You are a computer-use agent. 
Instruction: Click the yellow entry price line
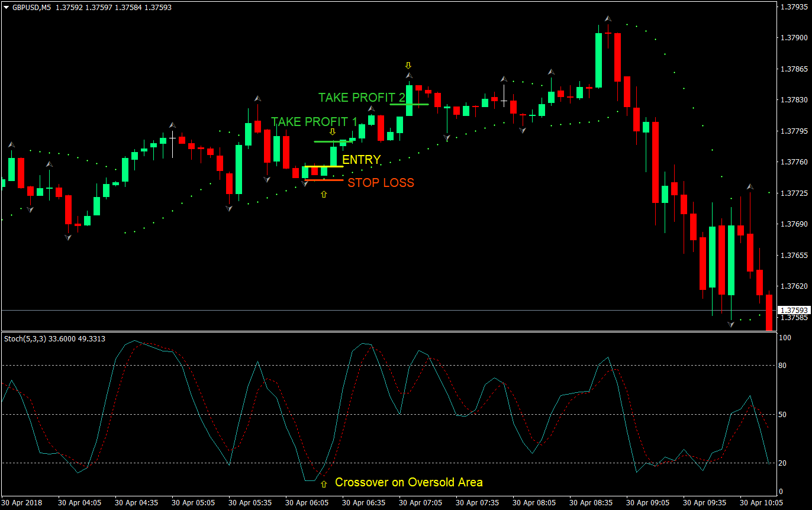pyautogui.click(x=324, y=167)
